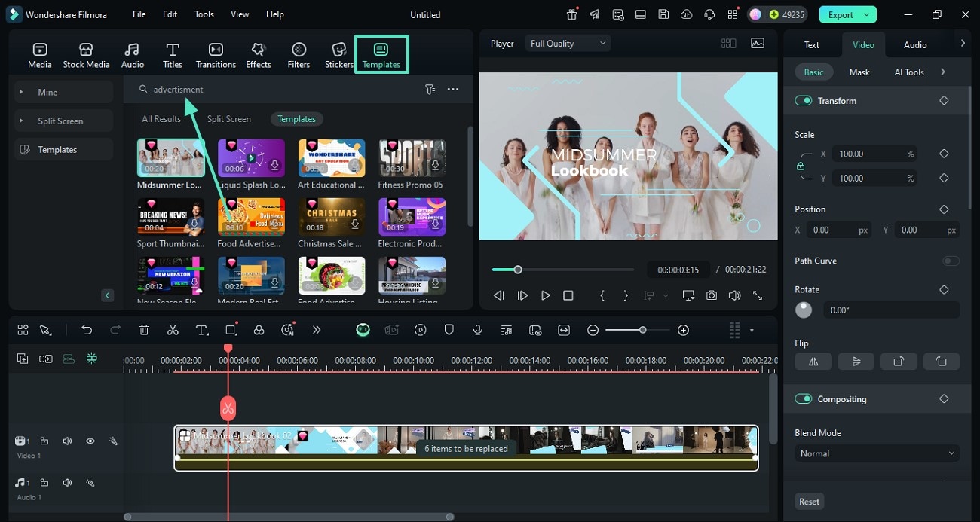Open the Full Quality dropdown
980x522 pixels.
pos(568,44)
